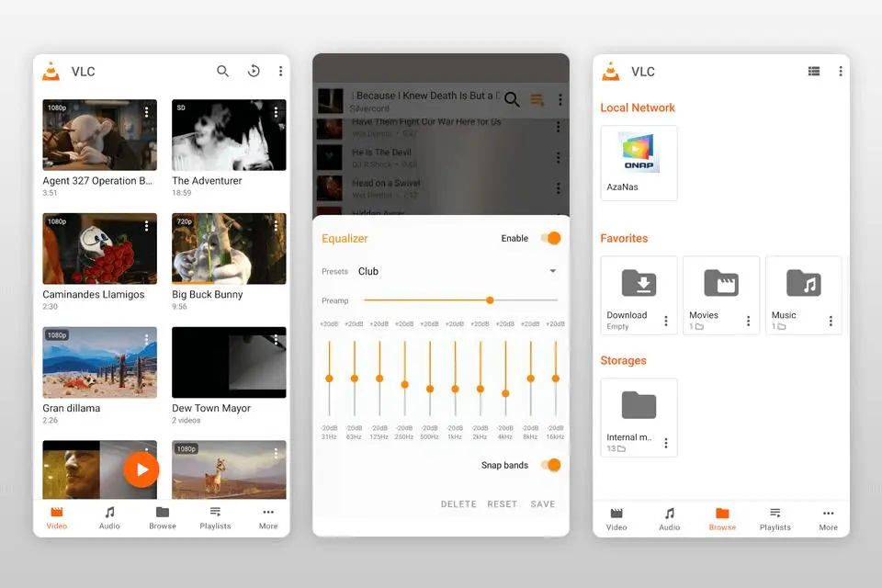Screen dimensions: 882x588
Task: Click the Local Network section heading
Action: click(638, 107)
